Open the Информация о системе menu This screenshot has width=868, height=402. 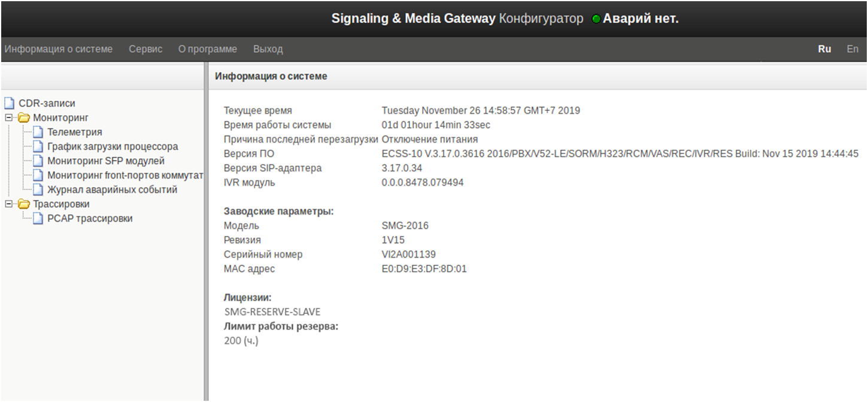(x=58, y=49)
